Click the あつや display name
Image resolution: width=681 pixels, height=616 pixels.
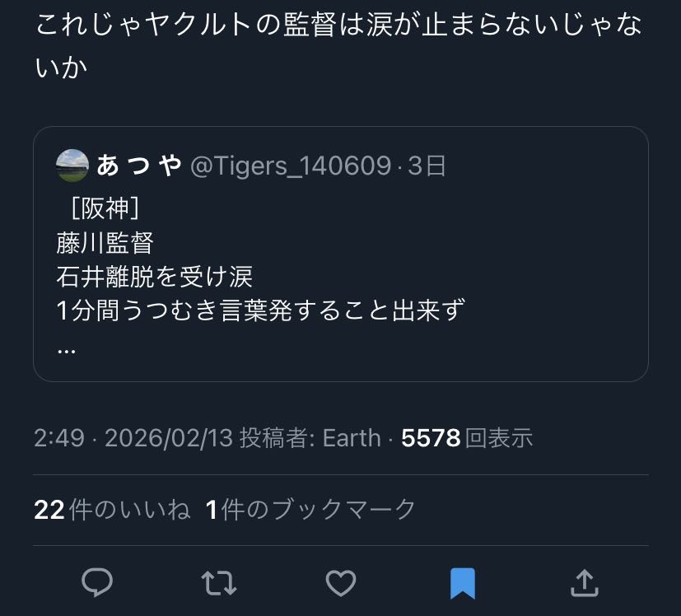138,166
